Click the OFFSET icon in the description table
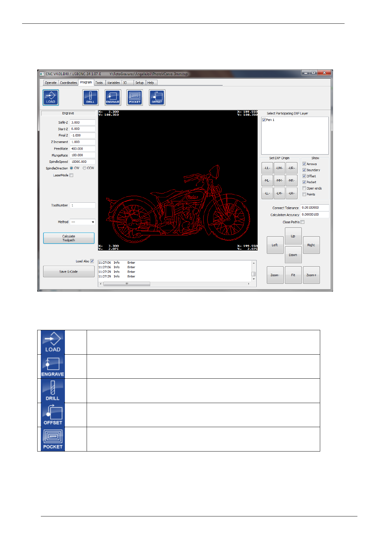392x555 pixels. (x=53, y=415)
